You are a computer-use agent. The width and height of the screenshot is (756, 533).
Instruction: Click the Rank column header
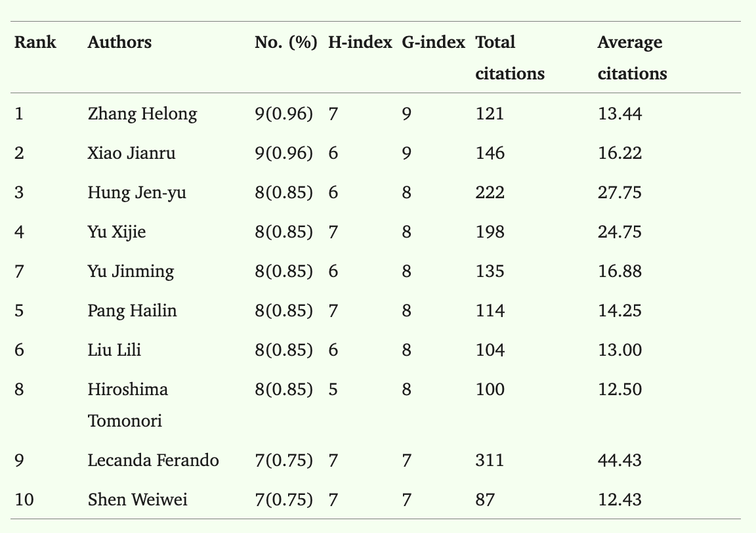point(35,43)
